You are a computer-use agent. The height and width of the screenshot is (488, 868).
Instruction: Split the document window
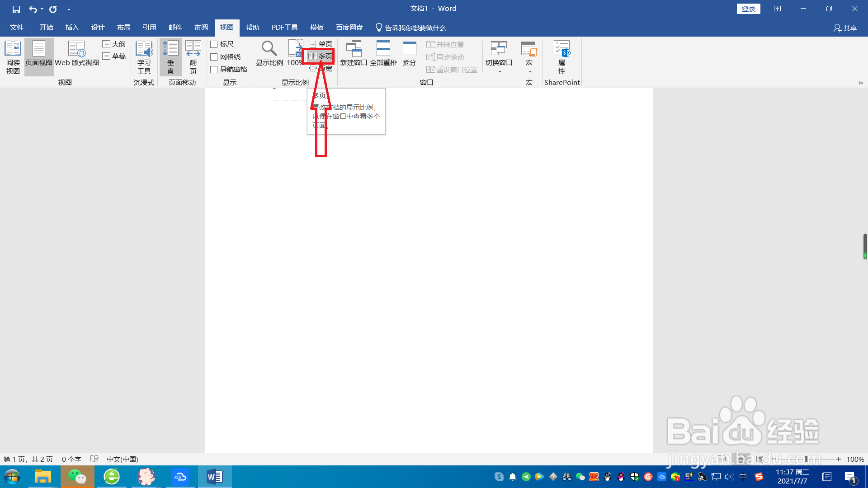click(409, 53)
